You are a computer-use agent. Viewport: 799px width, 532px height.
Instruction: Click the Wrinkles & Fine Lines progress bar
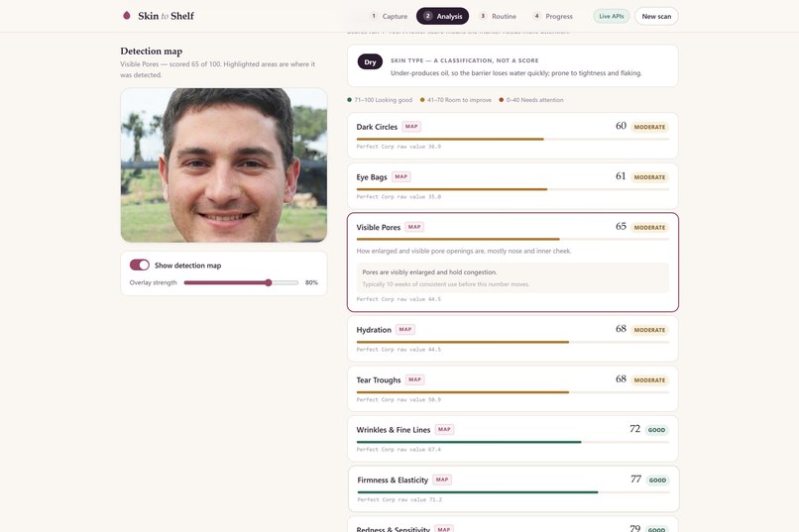(x=513, y=443)
